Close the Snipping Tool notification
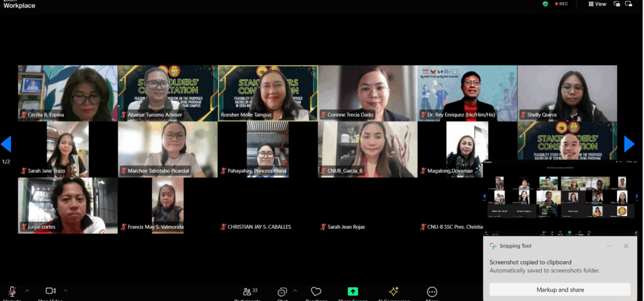The width and height of the screenshot is (644, 301). point(626,246)
